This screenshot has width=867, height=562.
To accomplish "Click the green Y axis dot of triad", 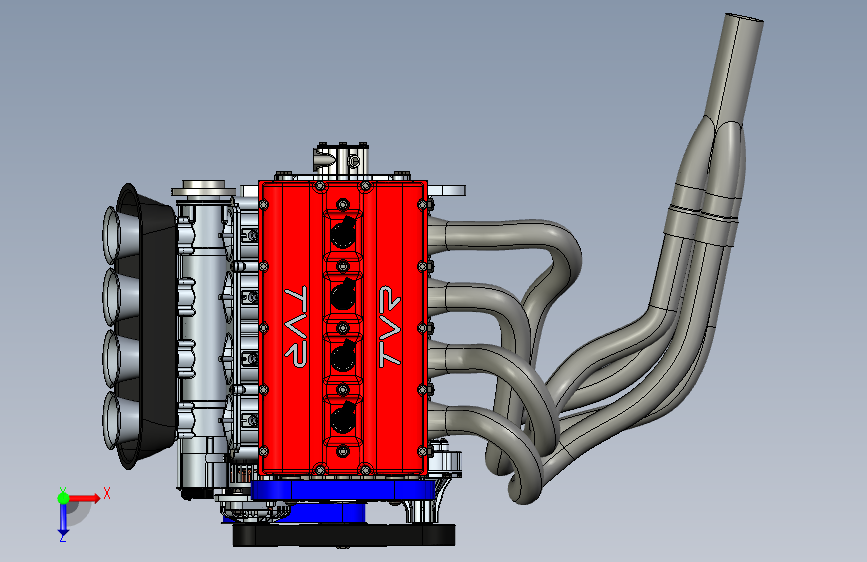I will tap(63, 498).
